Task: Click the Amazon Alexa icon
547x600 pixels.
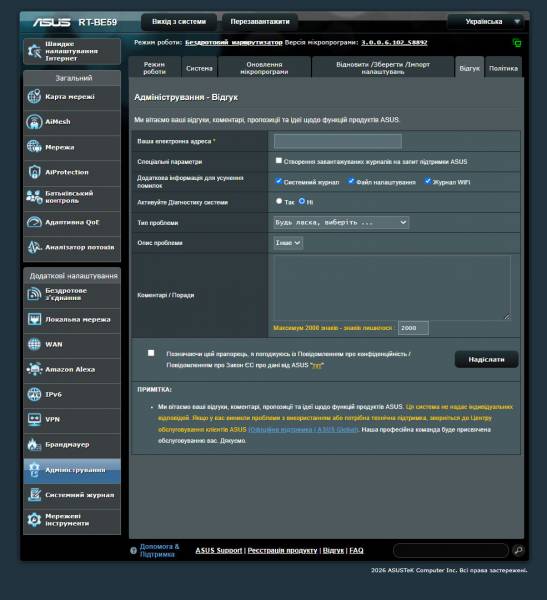Action: tap(34, 369)
